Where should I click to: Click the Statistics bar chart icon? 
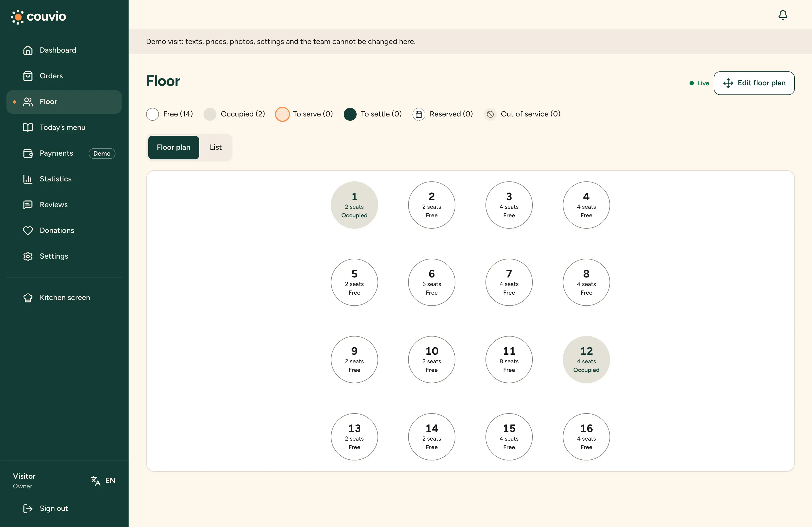(28, 179)
